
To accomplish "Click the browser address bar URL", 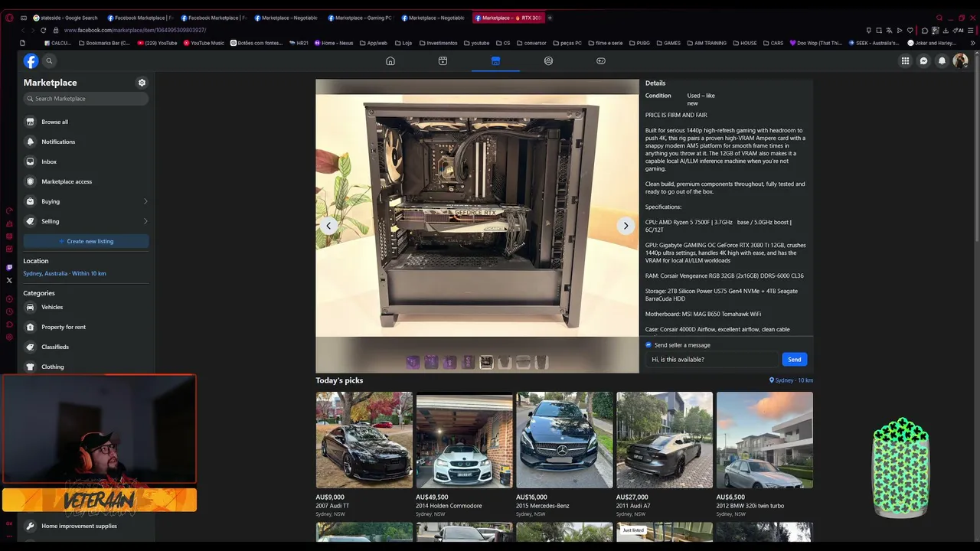I will pos(135,30).
